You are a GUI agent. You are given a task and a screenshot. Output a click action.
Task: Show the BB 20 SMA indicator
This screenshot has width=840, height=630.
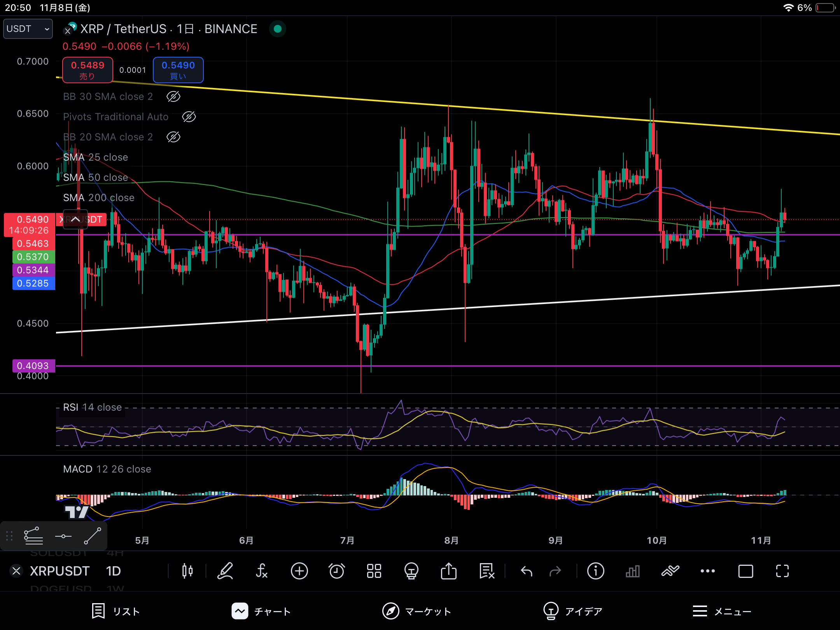(173, 137)
